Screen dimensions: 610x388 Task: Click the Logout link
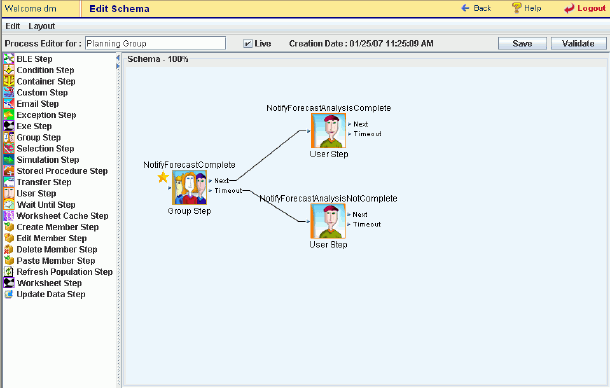coord(585,8)
